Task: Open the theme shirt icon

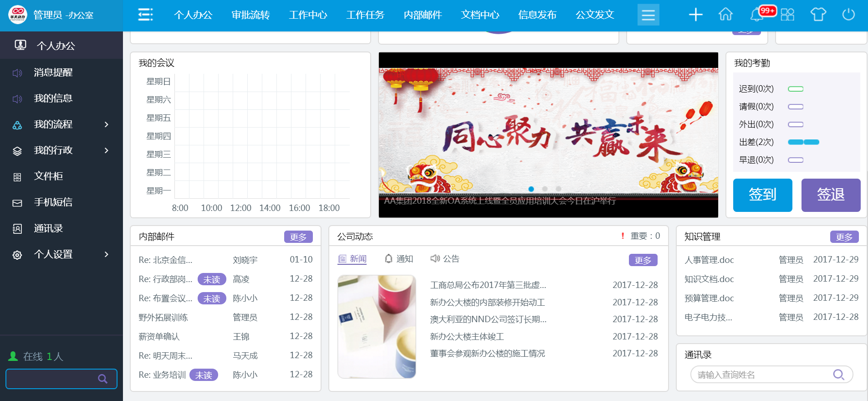Action: 818,15
